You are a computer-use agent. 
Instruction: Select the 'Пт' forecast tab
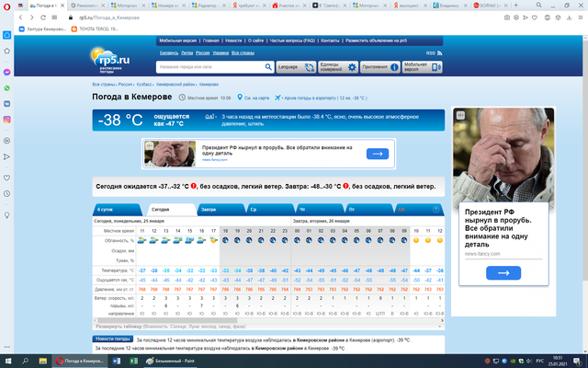tap(369, 210)
